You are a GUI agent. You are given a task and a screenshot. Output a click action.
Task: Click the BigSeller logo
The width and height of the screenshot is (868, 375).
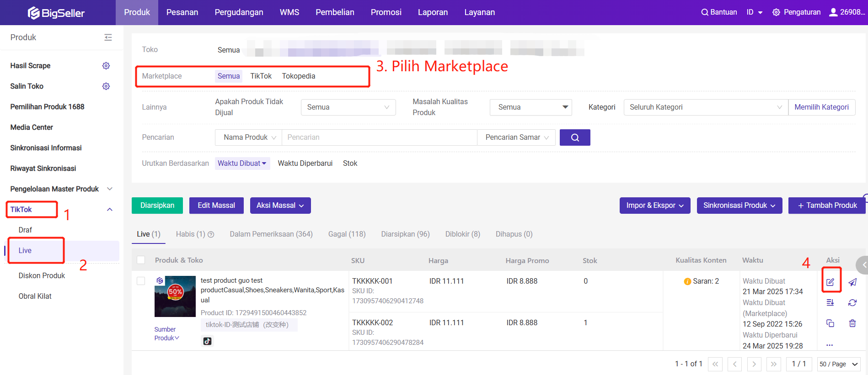point(56,13)
